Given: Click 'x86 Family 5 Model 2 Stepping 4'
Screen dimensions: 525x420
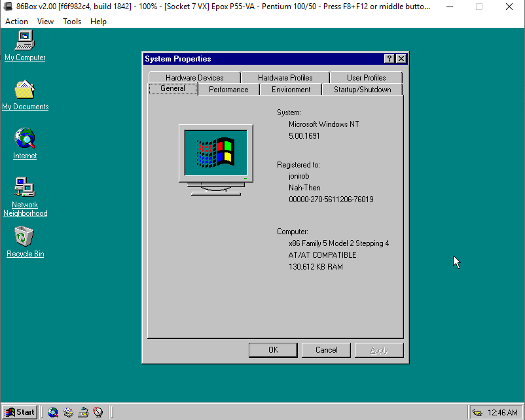Looking at the screenshot, I should coord(338,243).
